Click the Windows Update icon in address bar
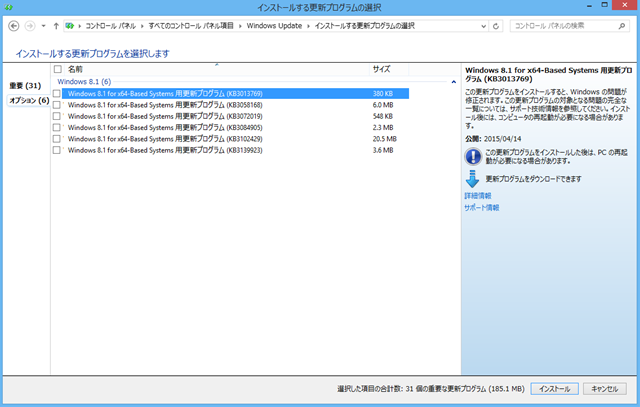 click(x=70, y=26)
